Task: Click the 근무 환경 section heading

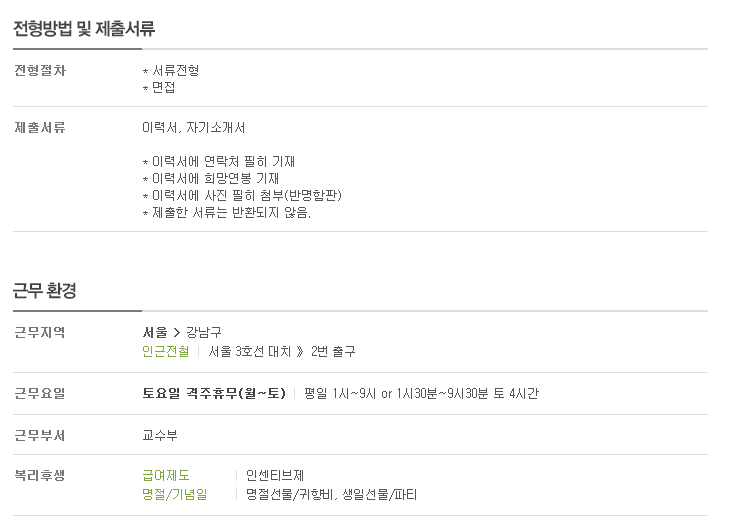Action: click(44, 290)
